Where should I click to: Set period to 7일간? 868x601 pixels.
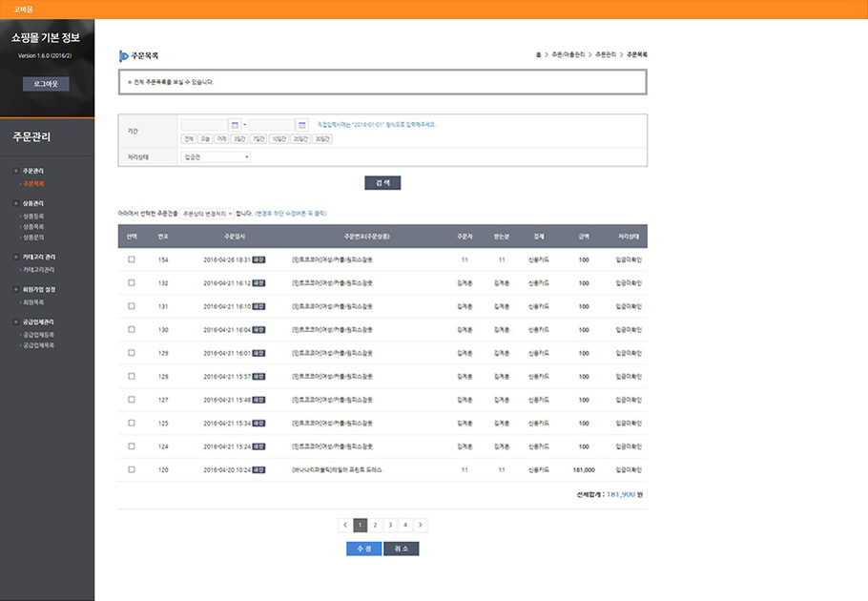(258, 139)
